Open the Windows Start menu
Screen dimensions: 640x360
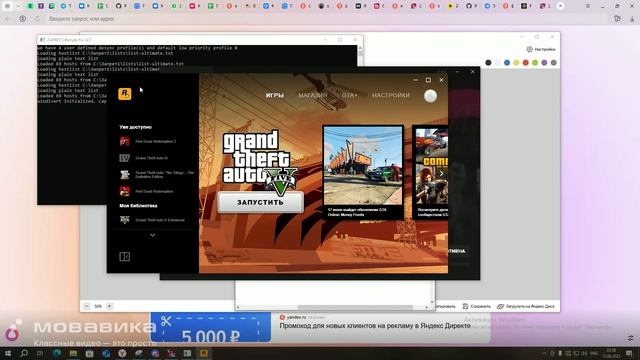8,353
